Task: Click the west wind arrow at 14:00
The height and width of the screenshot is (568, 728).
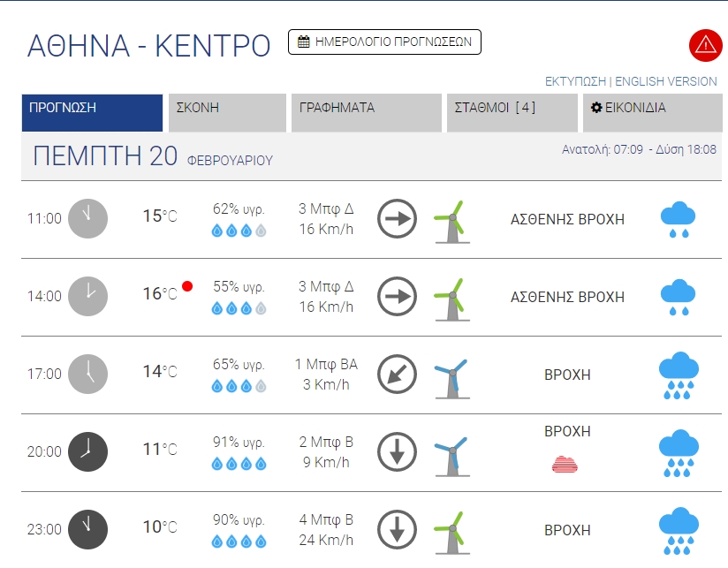Action: 397,296
